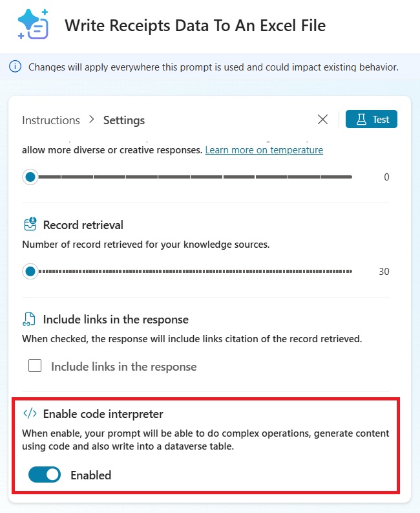Click the code interpreter brackets icon
This screenshot has width=420, height=513.
(x=30, y=413)
